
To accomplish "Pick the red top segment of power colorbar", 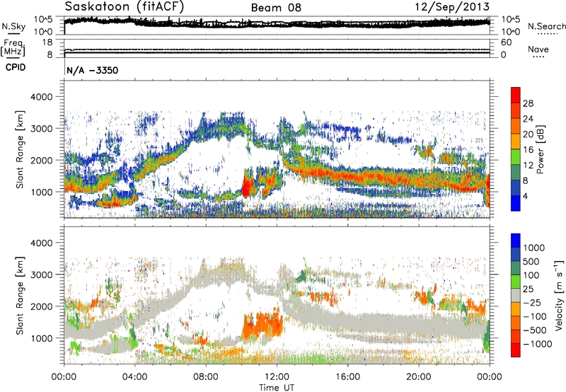I will tap(516, 95).
